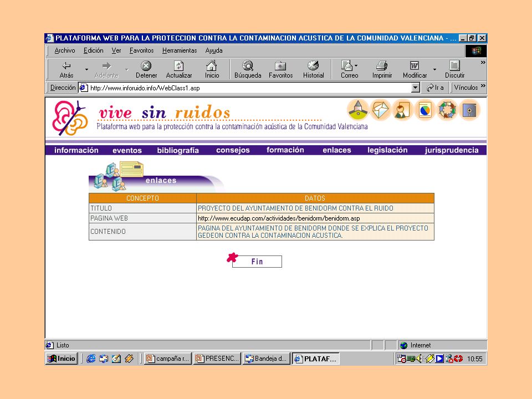
Task: Switch to PRESENC... taskbar window
Action: (217, 359)
